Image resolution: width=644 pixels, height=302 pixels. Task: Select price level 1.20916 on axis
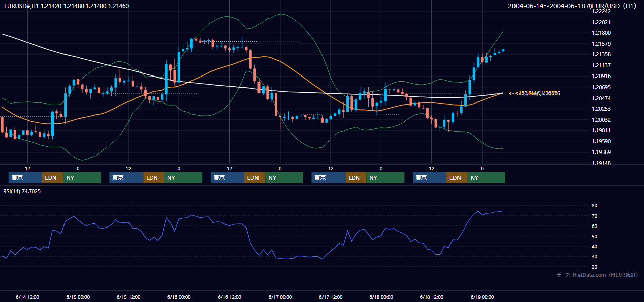[601, 76]
